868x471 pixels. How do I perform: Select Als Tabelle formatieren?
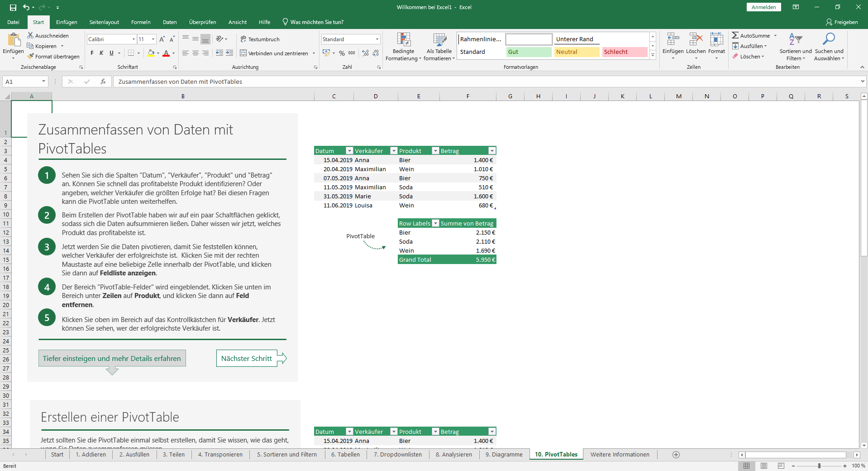coord(438,47)
